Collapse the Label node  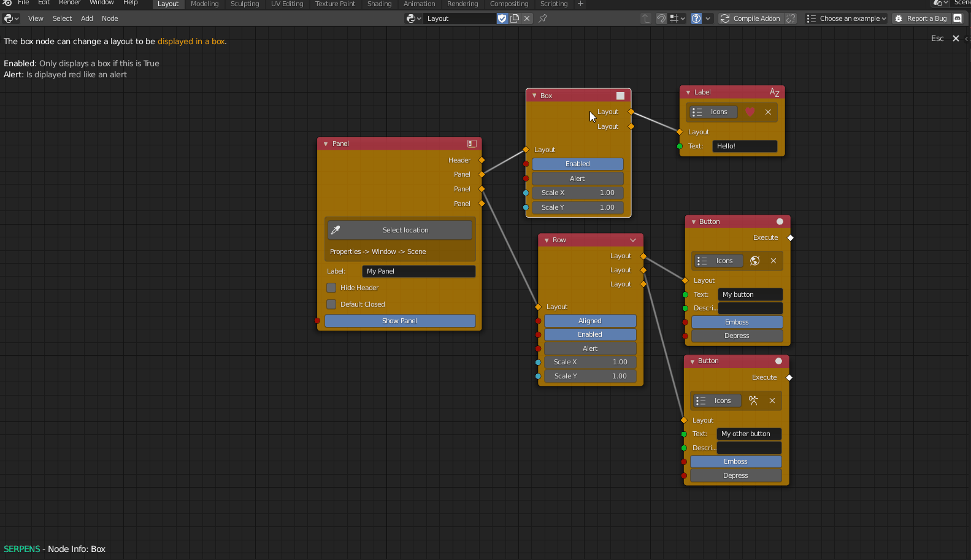(x=688, y=92)
